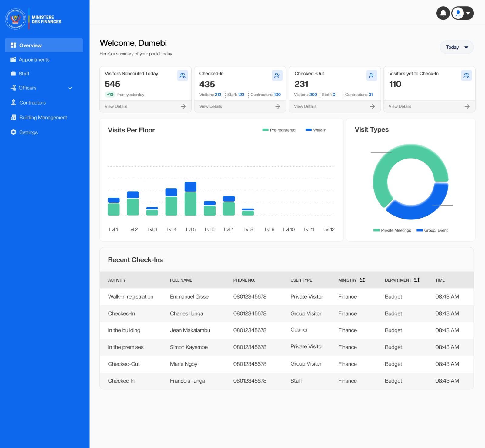Click Jean Makalambu in the table
The image size is (485, 448).
point(190,330)
